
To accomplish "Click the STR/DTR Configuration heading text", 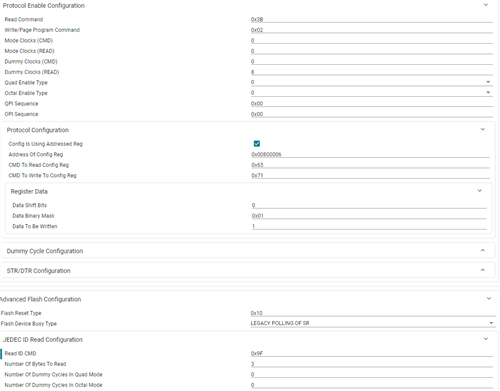I will click(38, 271).
